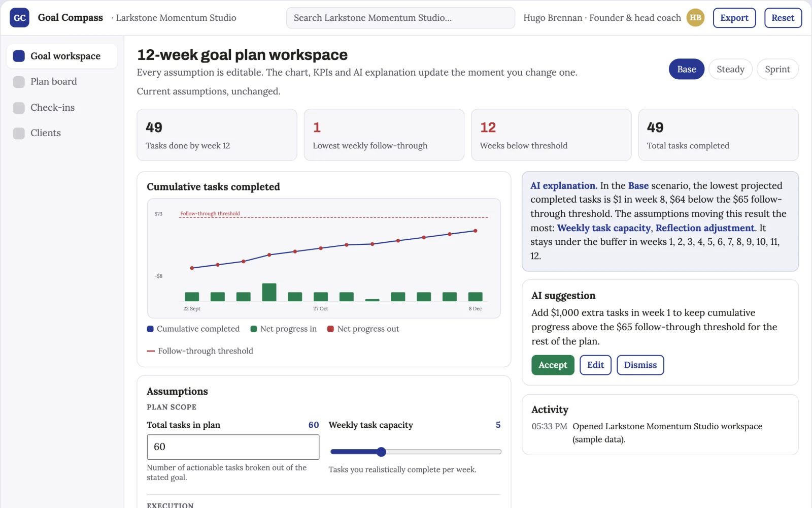Viewport: 812px width, 508px height.
Task: Click the tallest green bar in the chart
Action: pos(269,292)
